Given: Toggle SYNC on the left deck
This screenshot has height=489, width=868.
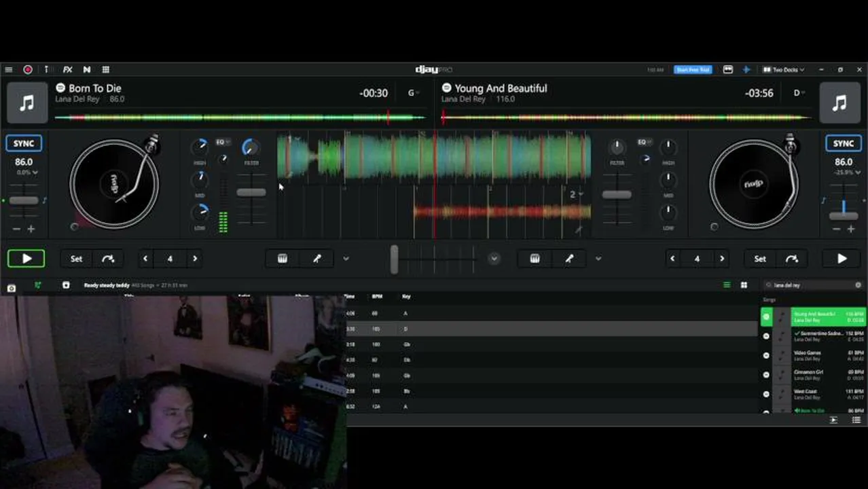Looking at the screenshot, I should (x=24, y=143).
